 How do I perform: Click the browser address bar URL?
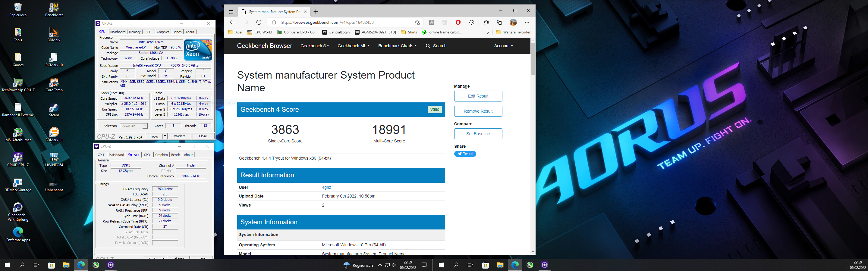coord(327,22)
